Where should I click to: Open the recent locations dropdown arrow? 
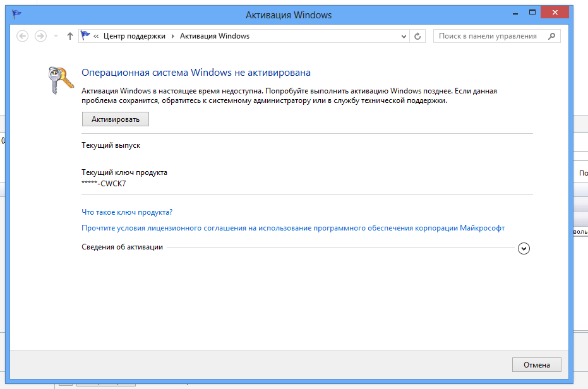click(56, 37)
